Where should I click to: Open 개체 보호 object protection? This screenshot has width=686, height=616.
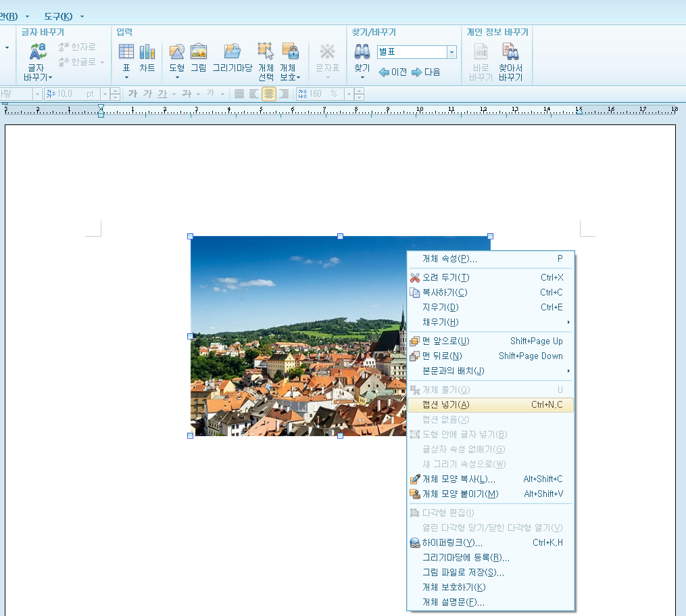290,62
